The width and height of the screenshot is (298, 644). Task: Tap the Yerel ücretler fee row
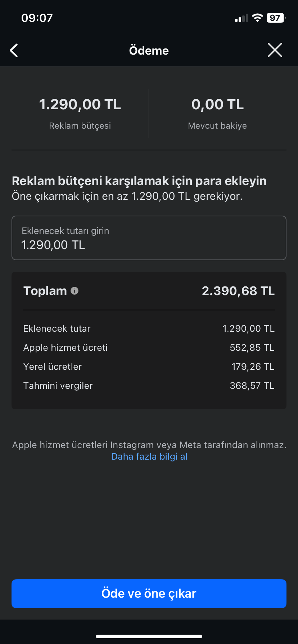[149, 367]
